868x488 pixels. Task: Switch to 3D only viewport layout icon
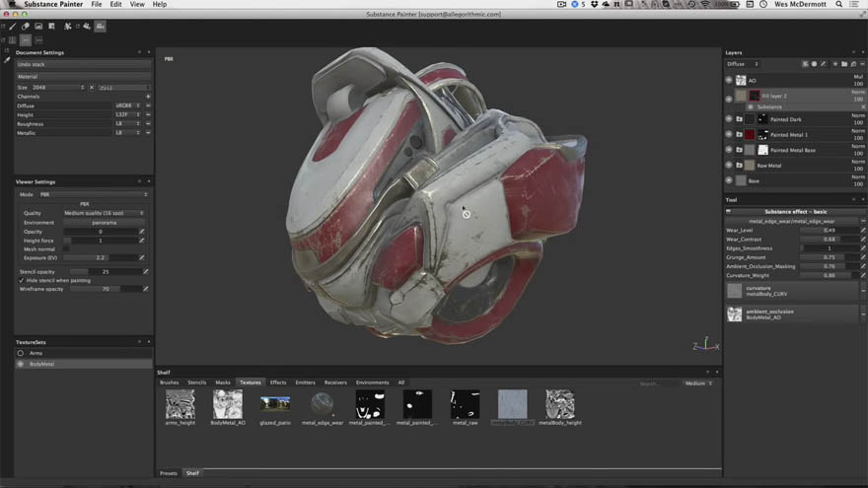[x=26, y=39]
